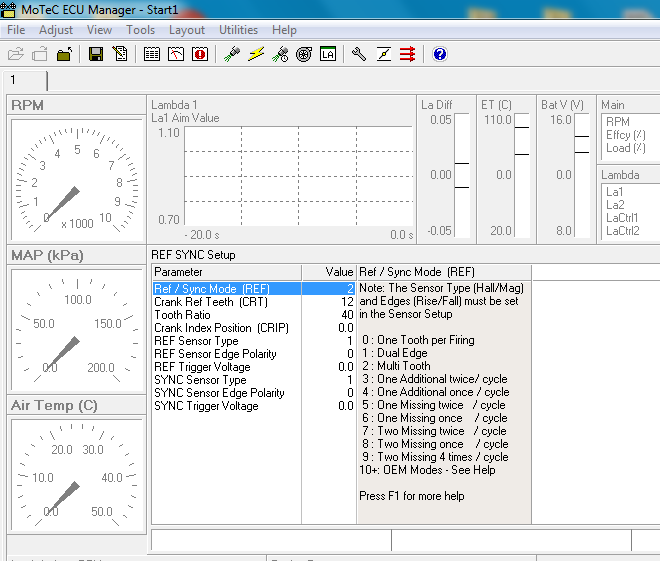Select Crank Ref Teeth (CRT) parameter
The height and width of the screenshot is (561, 660).
point(211,302)
